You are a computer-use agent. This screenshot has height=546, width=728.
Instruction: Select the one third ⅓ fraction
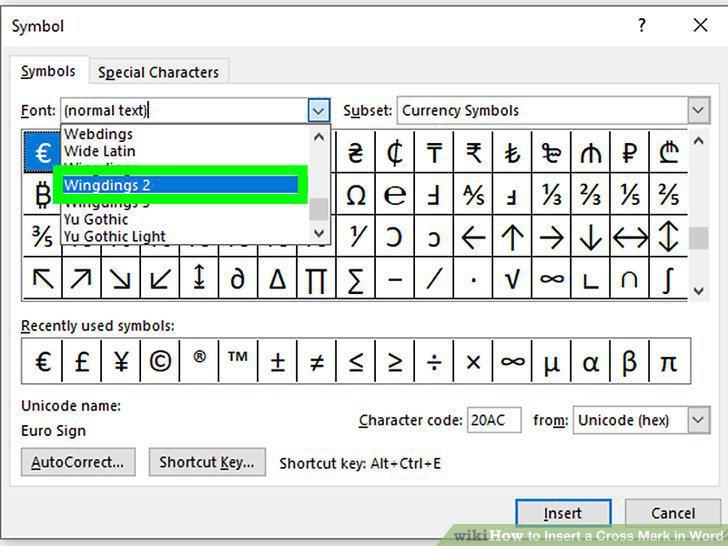[x=551, y=194]
